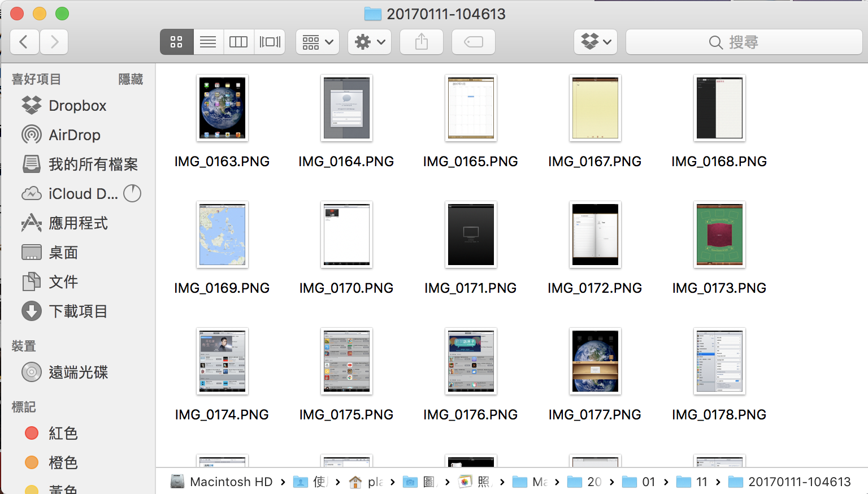This screenshot has height=494, width=868.
Task: Open Dropbox in the sidebar
Action: [77, 106]
